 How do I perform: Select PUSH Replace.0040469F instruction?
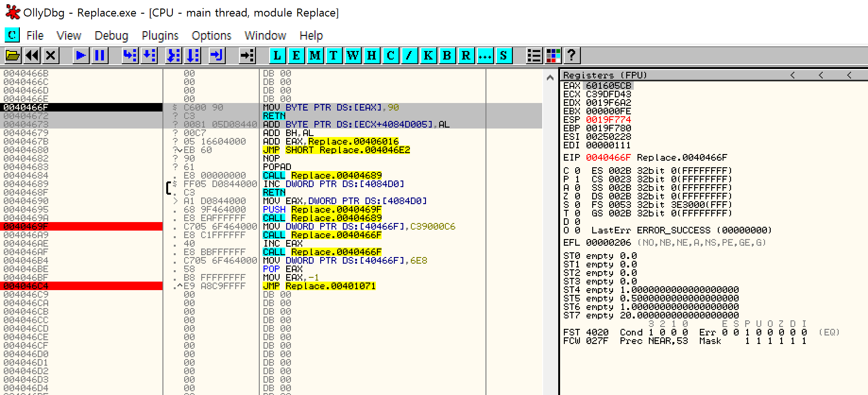[x=322, y=209]
